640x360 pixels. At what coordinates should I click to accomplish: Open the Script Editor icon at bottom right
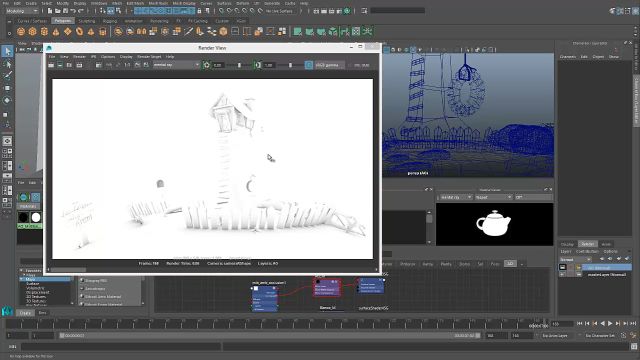634,347
